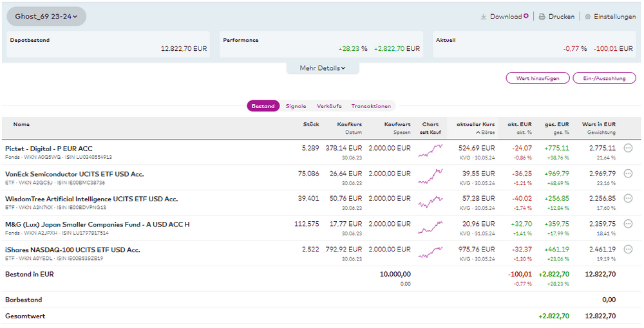Open options menu for iShares NASDAQ-100 row
Screen dimensions: 644x328
(629, 249)
